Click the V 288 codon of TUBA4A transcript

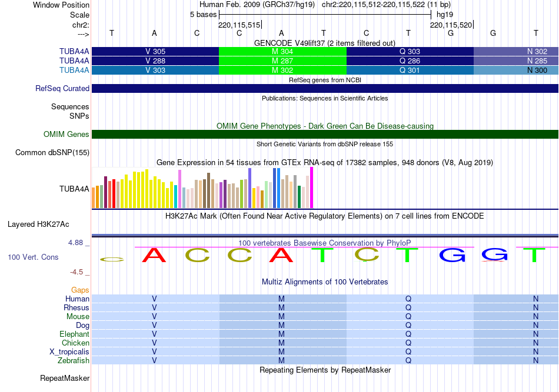point(155,61)
